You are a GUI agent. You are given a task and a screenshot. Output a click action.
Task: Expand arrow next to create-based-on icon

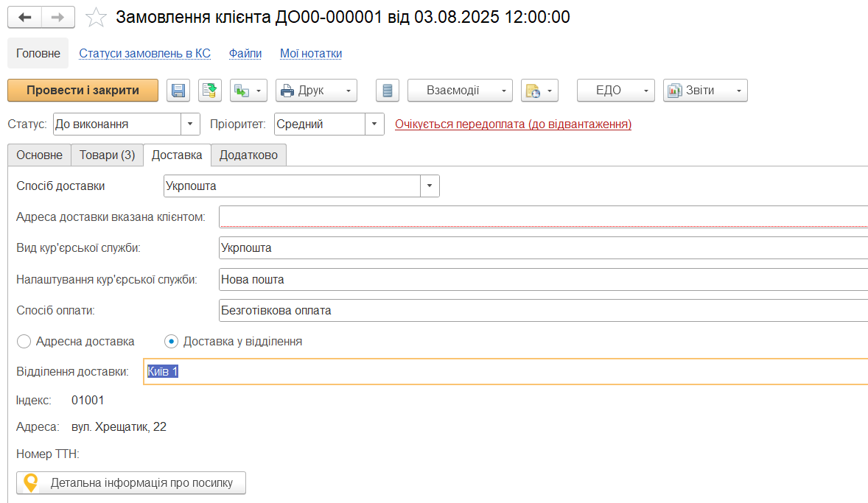[259, 91]
